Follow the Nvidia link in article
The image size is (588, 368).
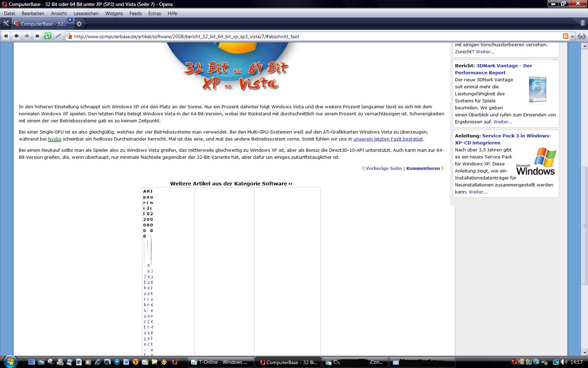coord(55,139)
